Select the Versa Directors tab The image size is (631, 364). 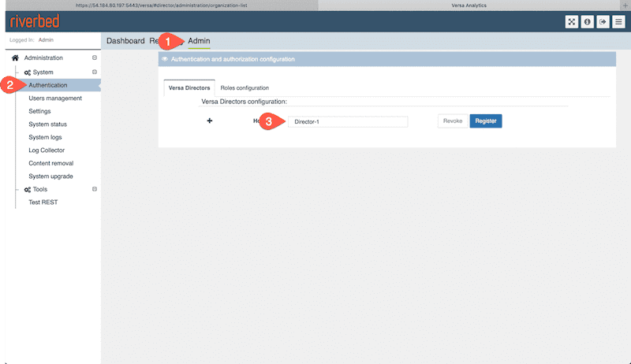189,87
